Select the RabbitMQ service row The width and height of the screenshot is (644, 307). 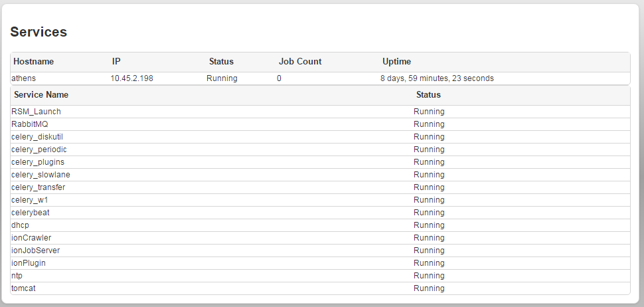click(x=30, y=124)
